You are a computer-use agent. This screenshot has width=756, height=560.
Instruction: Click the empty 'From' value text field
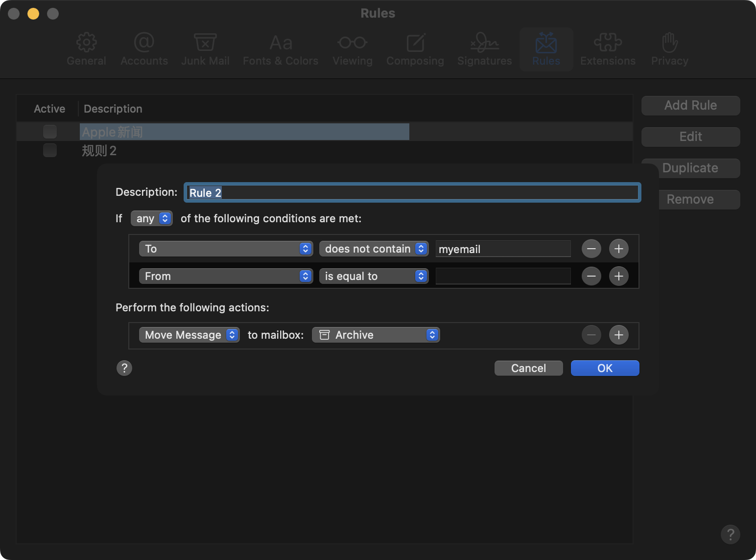[503, 276]
